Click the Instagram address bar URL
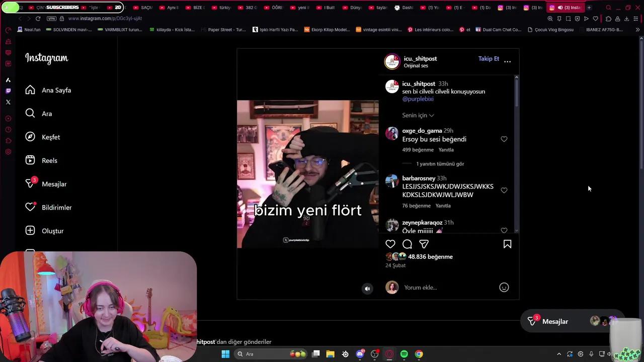 [105, 19]
